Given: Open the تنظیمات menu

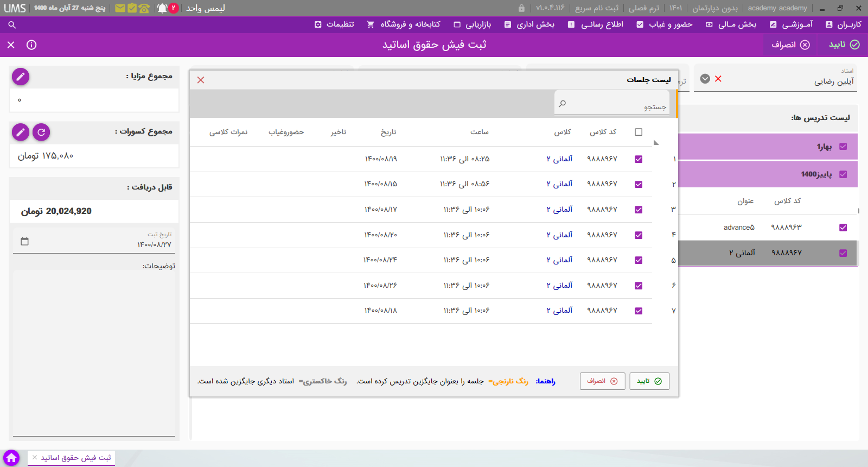Looking at the screenshot, I should click(335, 24).
